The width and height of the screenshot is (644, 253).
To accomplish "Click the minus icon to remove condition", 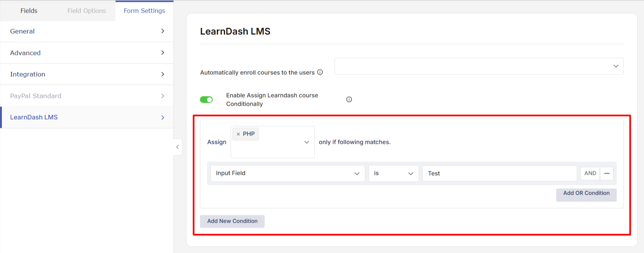I will (607, 173).
